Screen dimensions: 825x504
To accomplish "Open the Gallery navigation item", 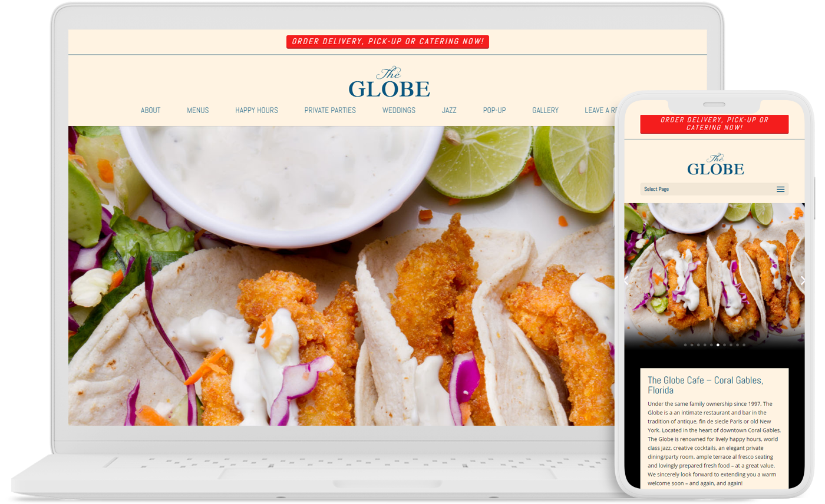I will click(x=545, y=110).
